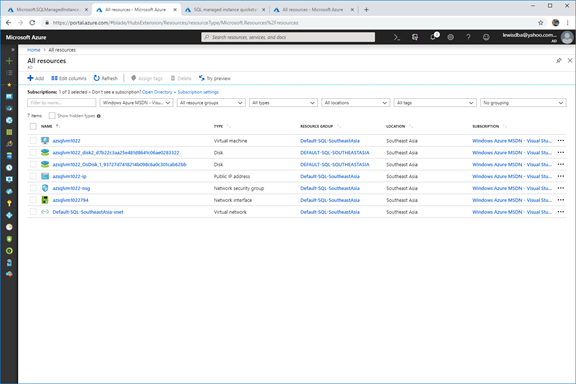Check the box for azsqlvm1022-ip row
Screen dimensions: 576x384
[33, 176]
